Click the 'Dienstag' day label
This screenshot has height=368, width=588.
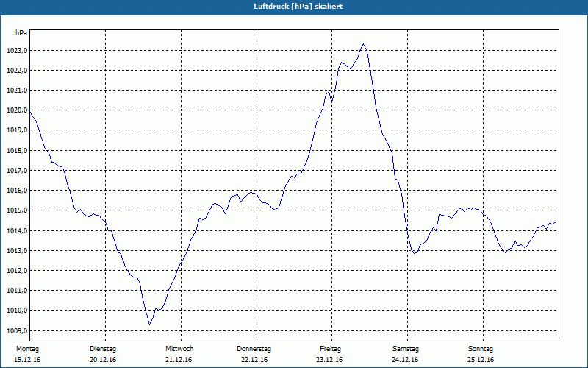click(x=103, y=349)
